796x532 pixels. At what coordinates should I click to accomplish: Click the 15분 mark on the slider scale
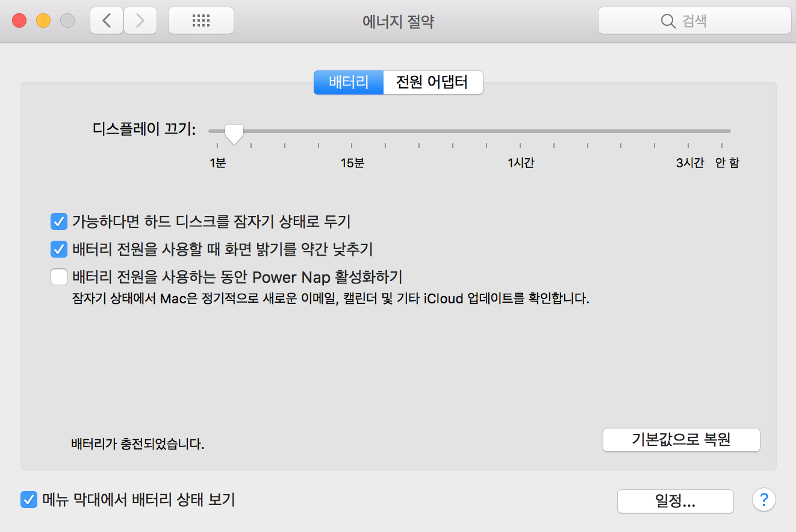click(352, 162)
